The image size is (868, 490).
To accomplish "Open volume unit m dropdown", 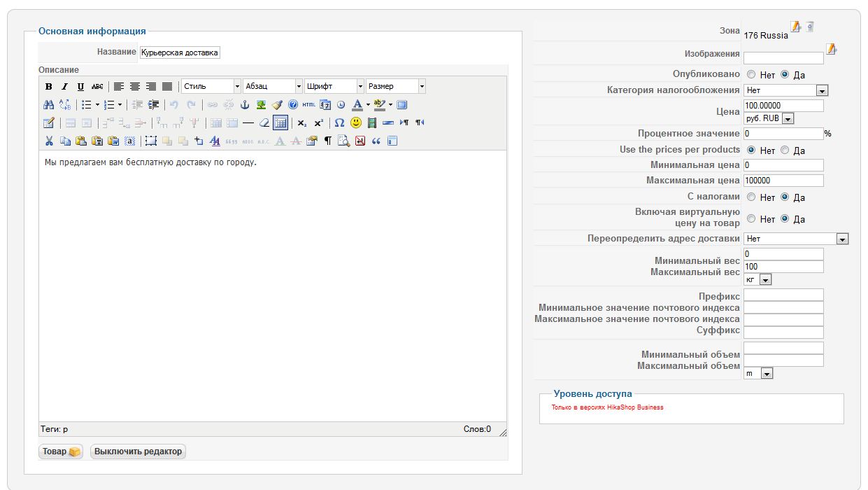I will 758,374.
